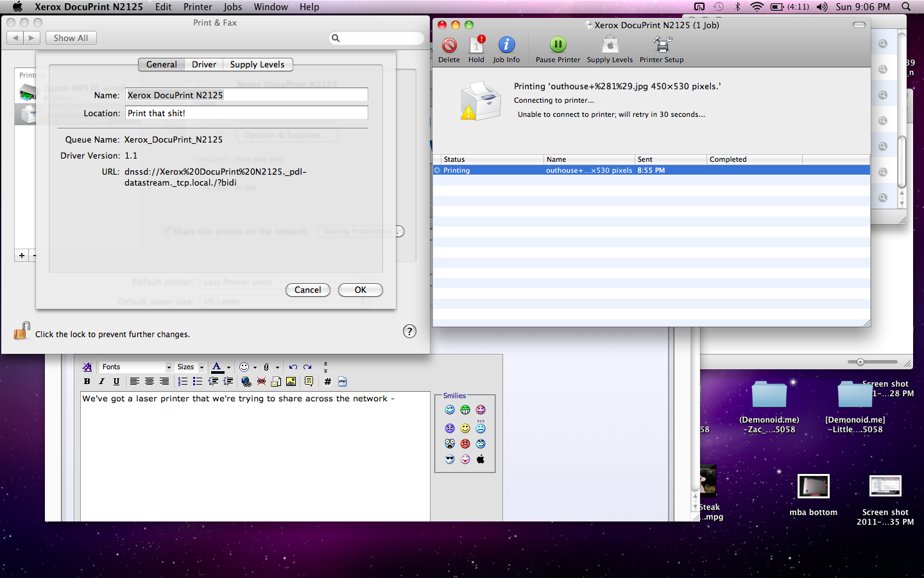Image resolution: width=924 pixels, height=578 pixels.
Task: Redo the last edit in editor
Action: tap(307, 367)
